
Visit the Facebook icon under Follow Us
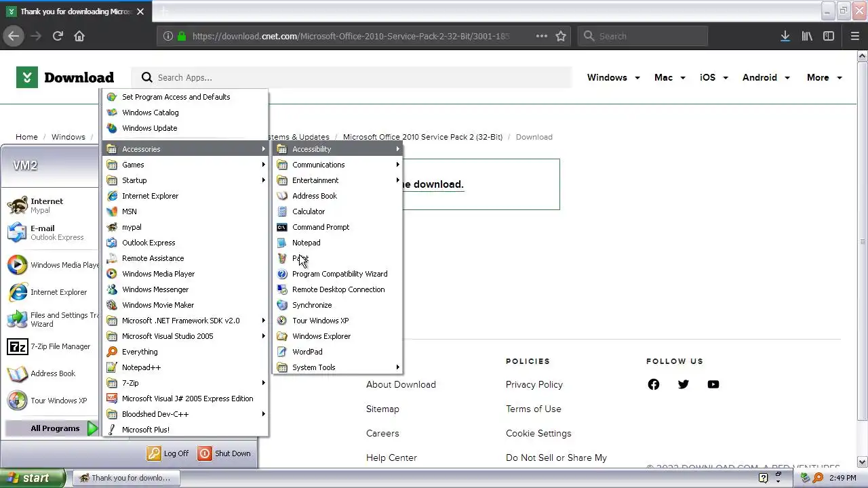[x=654, y=384]
